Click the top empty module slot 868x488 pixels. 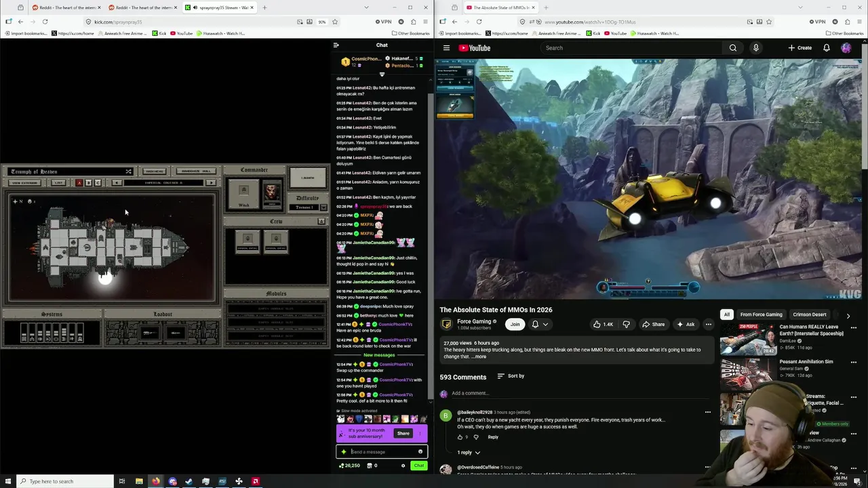pyautogui.click(x=276, y=309)
